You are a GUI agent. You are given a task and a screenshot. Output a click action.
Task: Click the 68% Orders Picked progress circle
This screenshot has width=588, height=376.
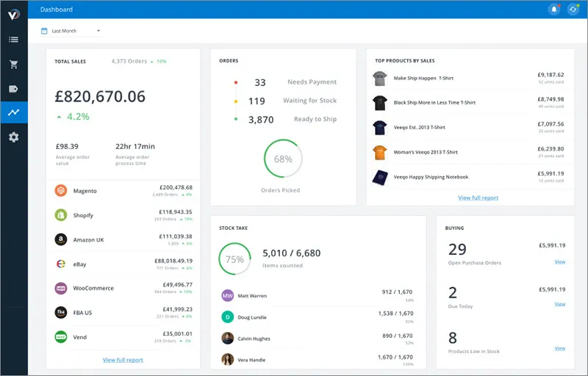click(283, 159)
